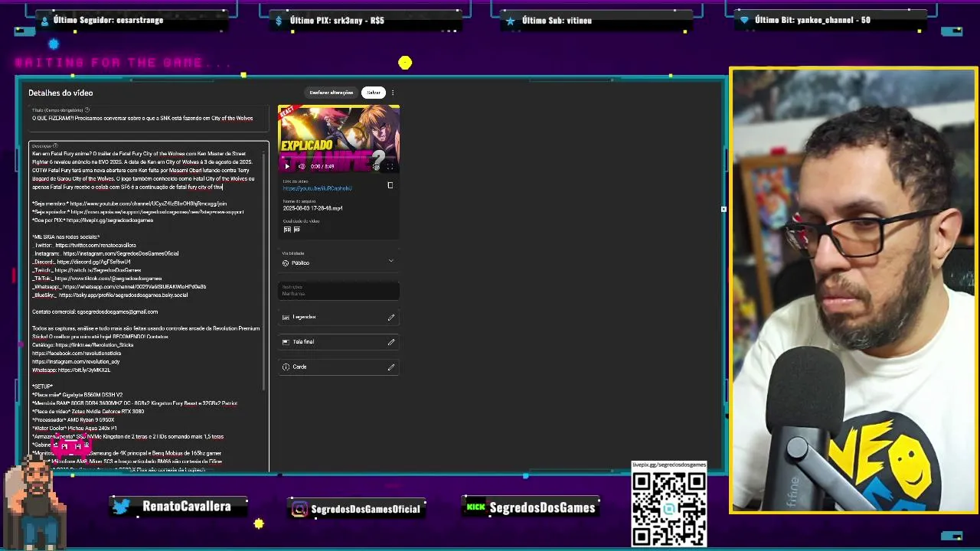Open video player settings gear icon

coord(376,166)
